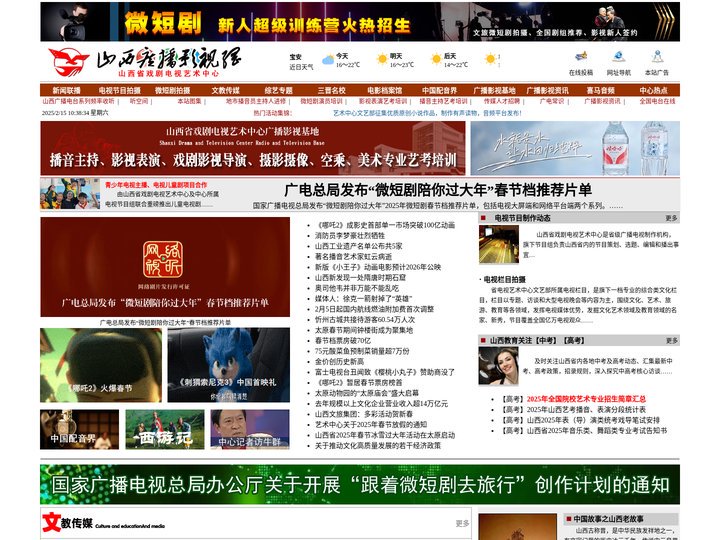The height and width of the screenshot is (540, 720).
Task: Open the 广播影视资讯 menu in the red bar
Action: click(x=547, y=90)
